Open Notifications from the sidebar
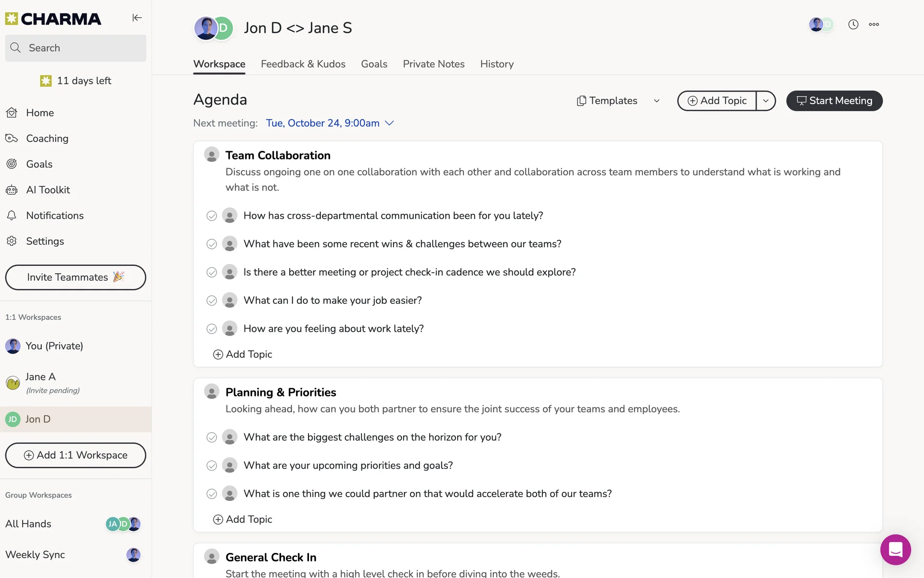This screenshot has height=578, width=924. click(54, 215)
